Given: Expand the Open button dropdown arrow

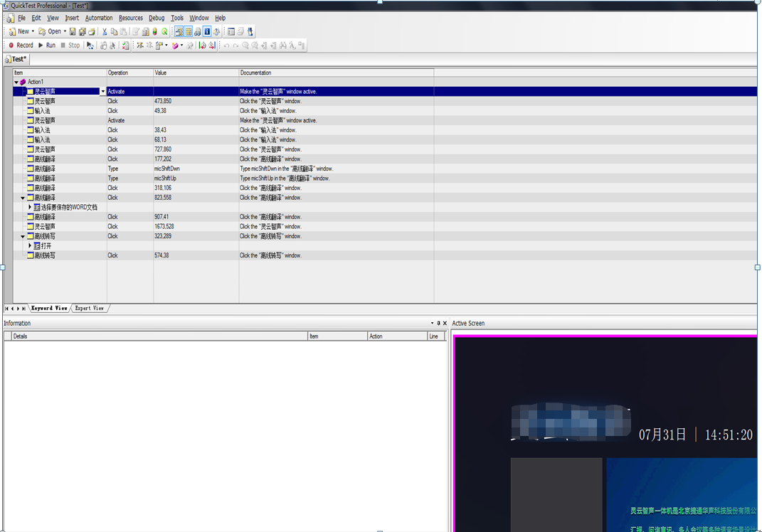Looking at the screenshot, I should tap(65, 31).
